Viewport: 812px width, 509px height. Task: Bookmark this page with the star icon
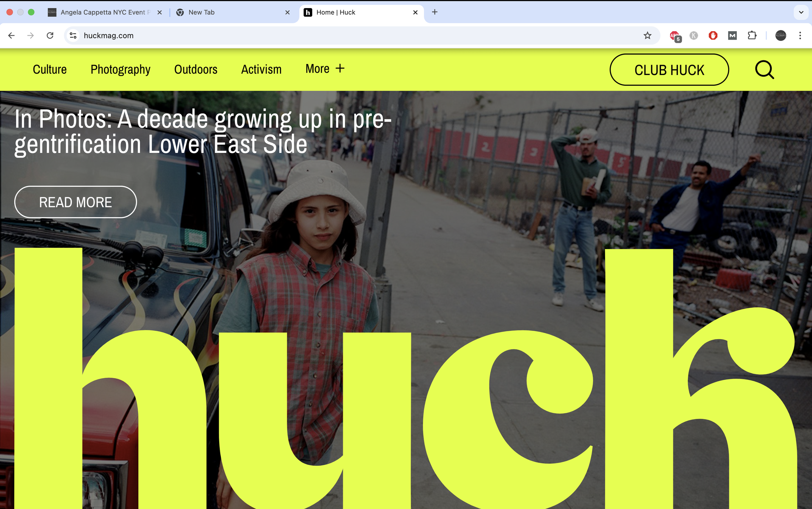tap(647, 35)
